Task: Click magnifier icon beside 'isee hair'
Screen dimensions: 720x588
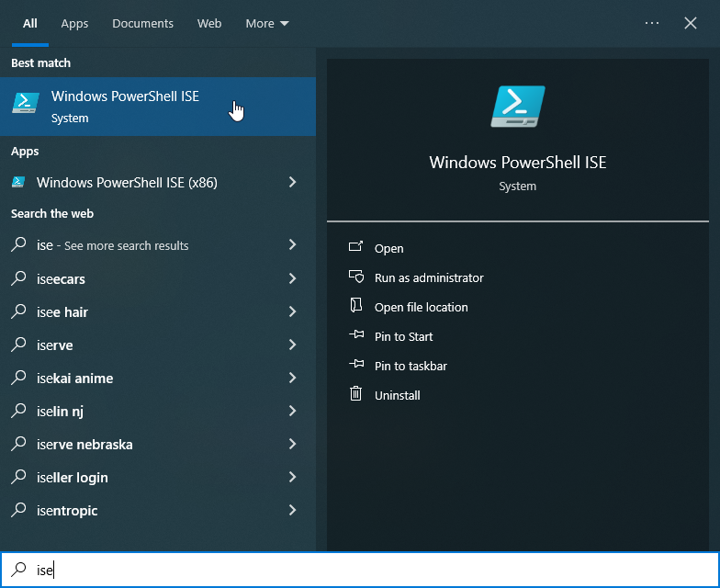Action: pyautogui.click(x=18, y=311)
